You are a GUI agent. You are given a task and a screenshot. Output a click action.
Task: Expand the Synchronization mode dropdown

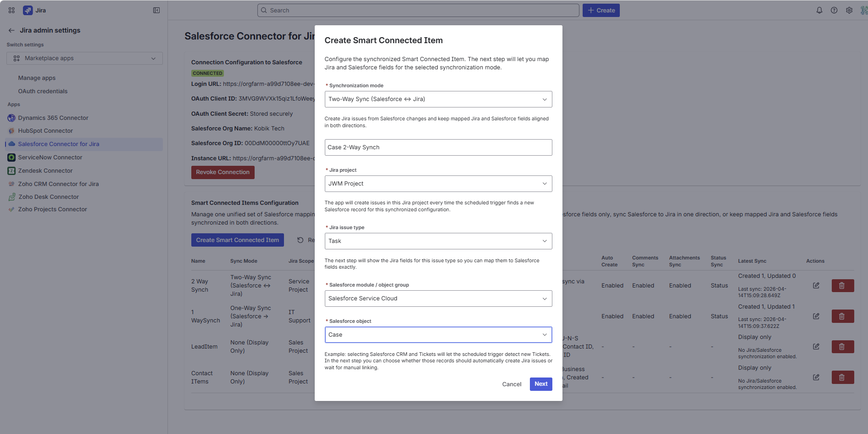point(438,99)
